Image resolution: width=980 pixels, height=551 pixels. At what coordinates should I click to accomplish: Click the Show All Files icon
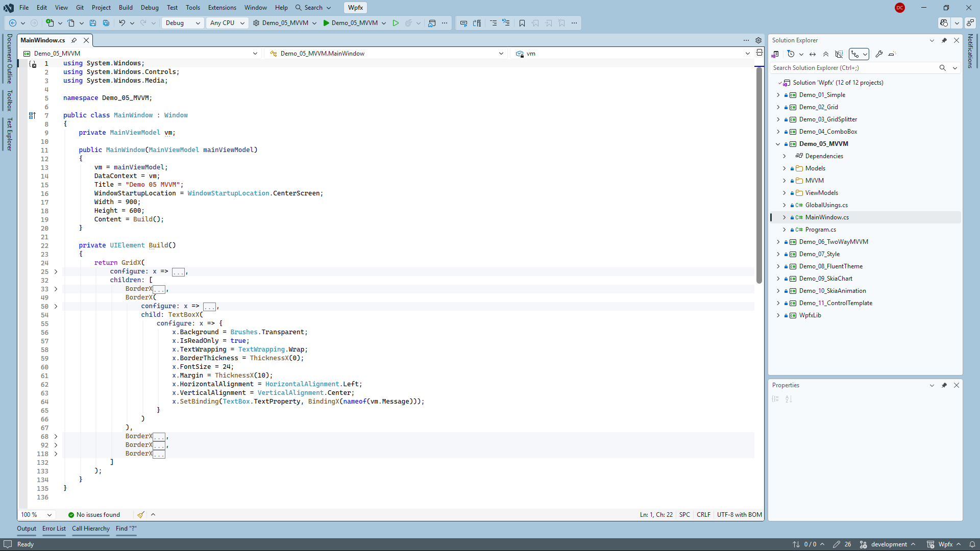point(839,54)
